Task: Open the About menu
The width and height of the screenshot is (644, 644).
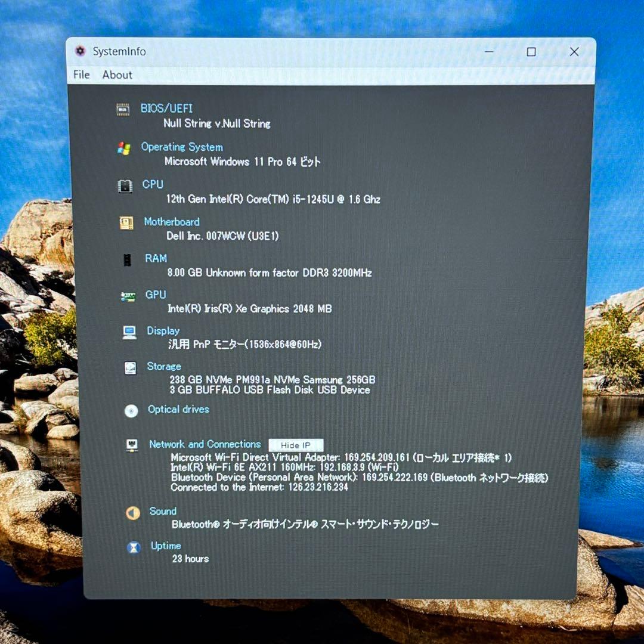Action: click(x=117, y=75)
